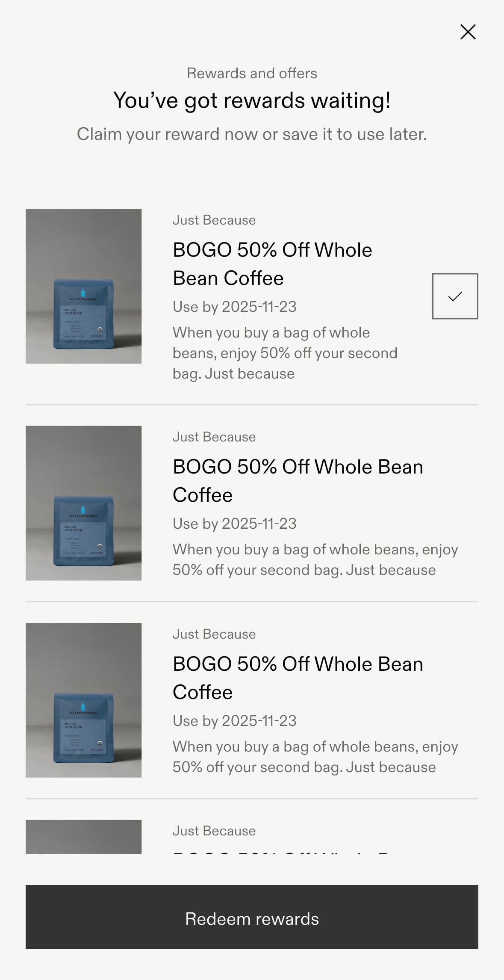Select the first reward's BOGO 50% Off title
The height and width of the screenshot is (980, 504).
tap(272, 264)
